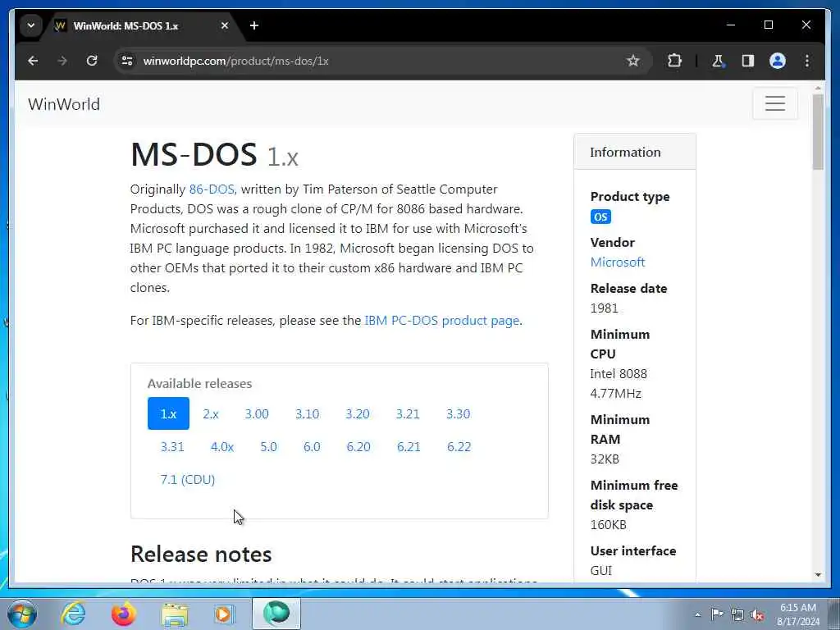Image resolution: width=840 pixels, height=630 pixels.
Task: Open Chrome Labs flask icon
Action: click(x=718, y=61)
